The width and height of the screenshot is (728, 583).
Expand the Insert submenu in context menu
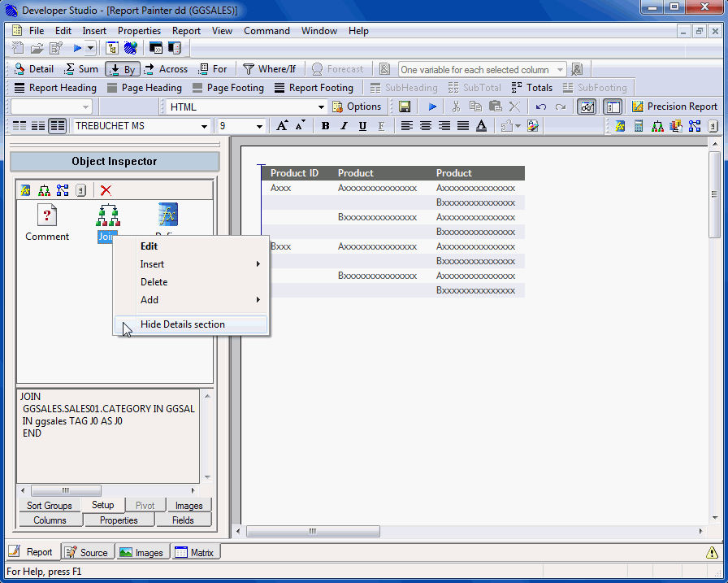190,264
